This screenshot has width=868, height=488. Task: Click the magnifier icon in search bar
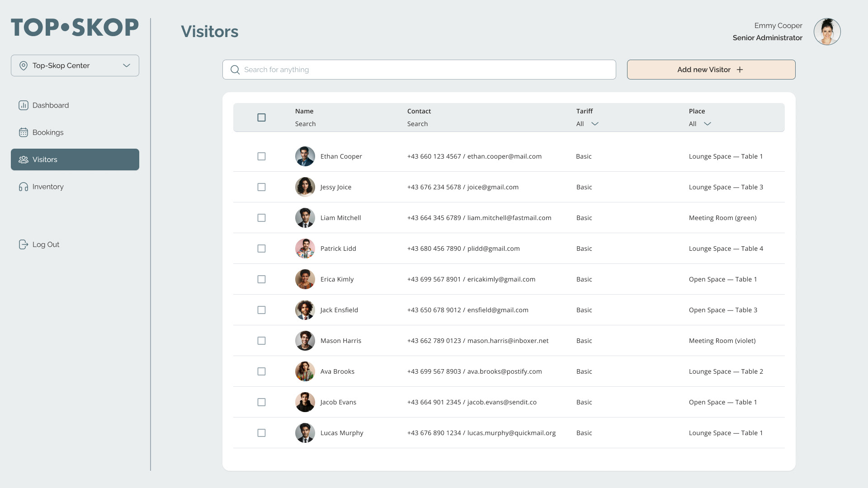pyautogui.click(x=235, y=70)
